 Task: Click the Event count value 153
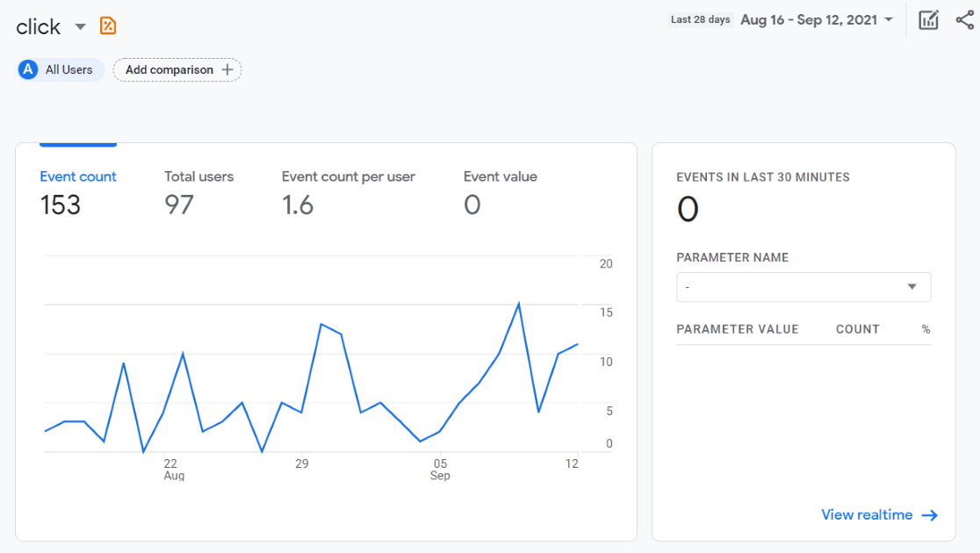tap(60, 206)
